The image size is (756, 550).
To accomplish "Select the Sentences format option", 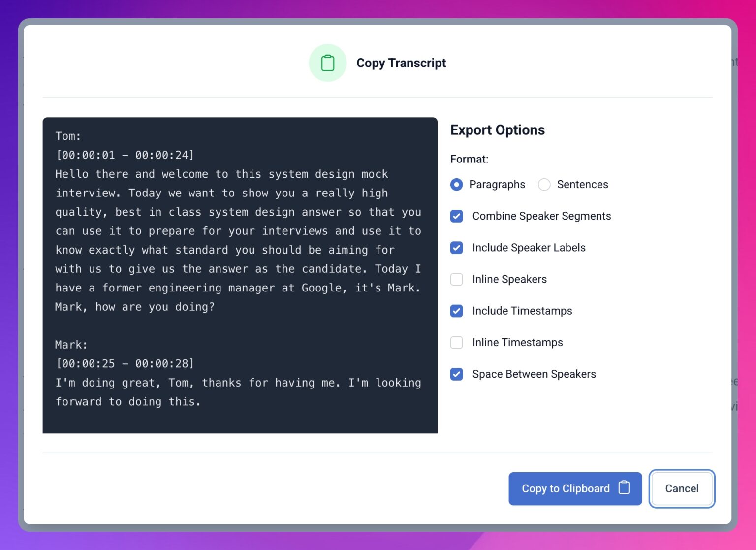I will coord(544,185).
